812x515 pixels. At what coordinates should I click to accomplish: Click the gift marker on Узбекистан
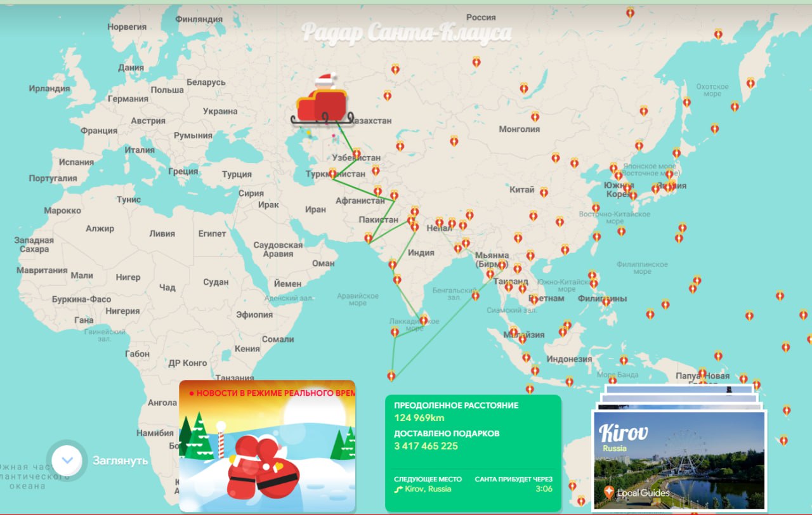tap(357, 153)
